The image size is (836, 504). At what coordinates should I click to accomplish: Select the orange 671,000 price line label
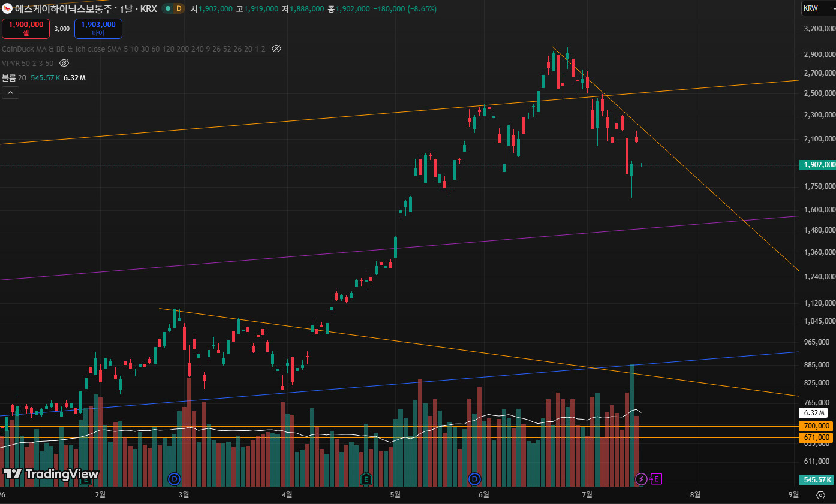[x=816, y=437]
